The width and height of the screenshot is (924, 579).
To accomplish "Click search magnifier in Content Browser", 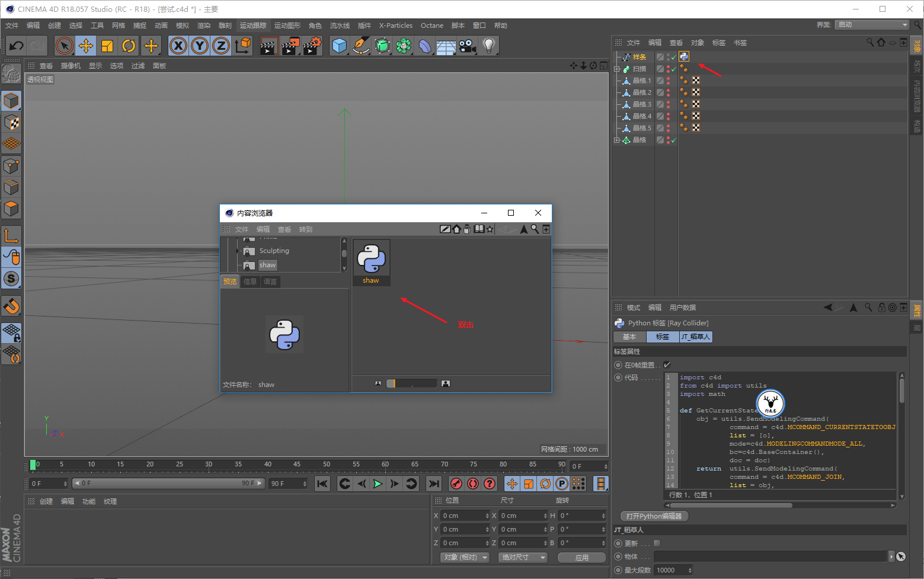I will [535, 229].
